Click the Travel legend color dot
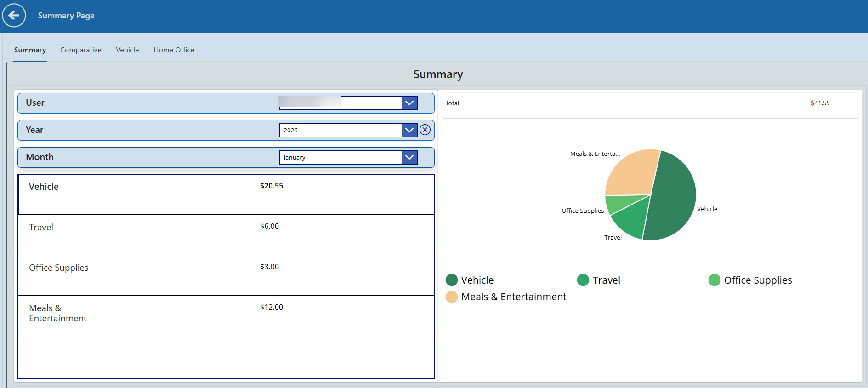Screen dimensions: 868x388 pos(583,280)
